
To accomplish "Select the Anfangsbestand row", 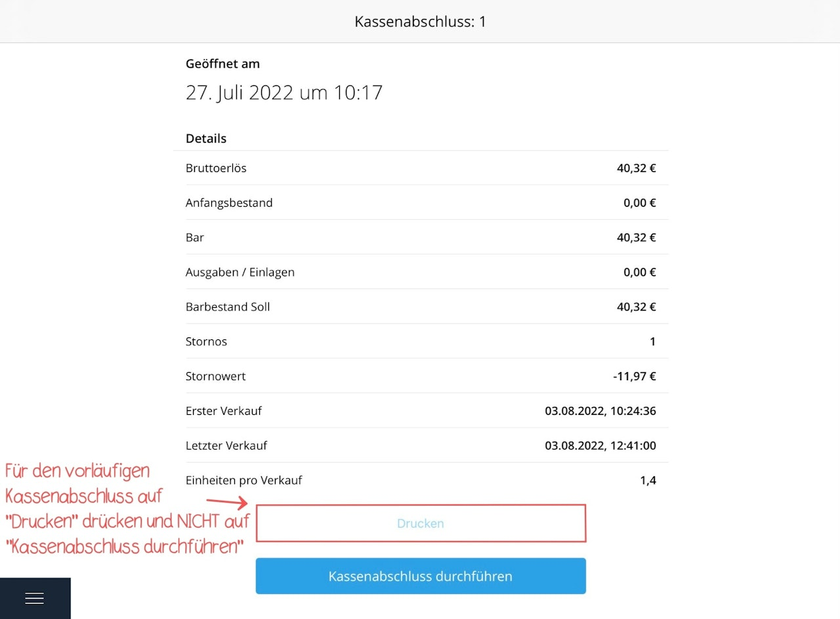I will pyautogui.click(x=421, y=203).
